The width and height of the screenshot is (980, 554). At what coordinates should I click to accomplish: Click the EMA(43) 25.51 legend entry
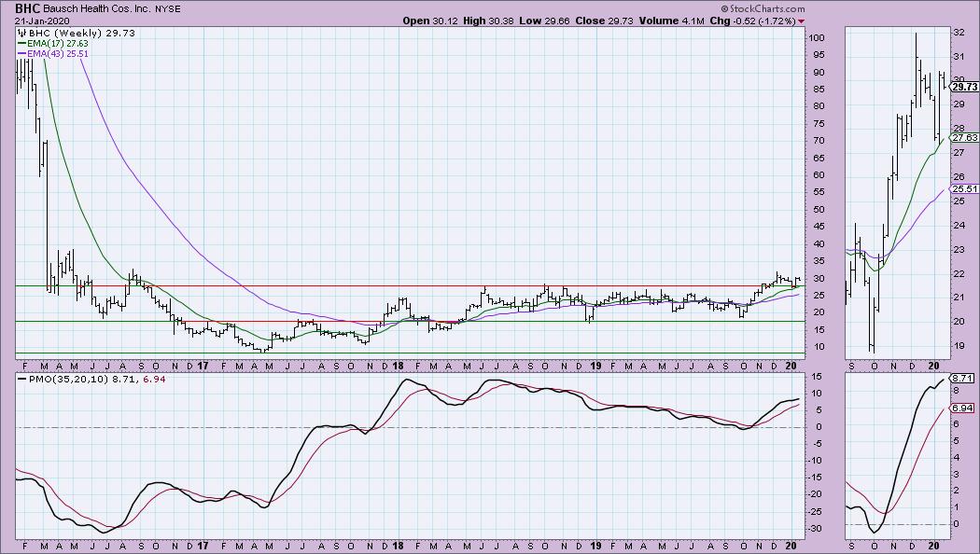58,54
